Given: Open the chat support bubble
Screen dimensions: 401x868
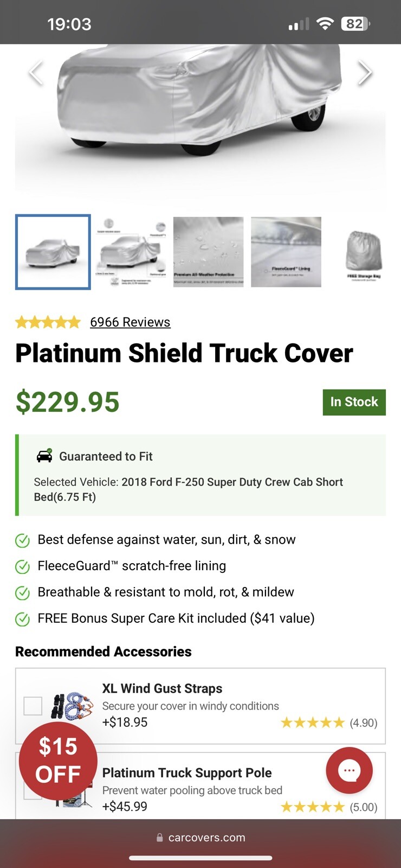Looking at the screenshot, I should 349,771.
